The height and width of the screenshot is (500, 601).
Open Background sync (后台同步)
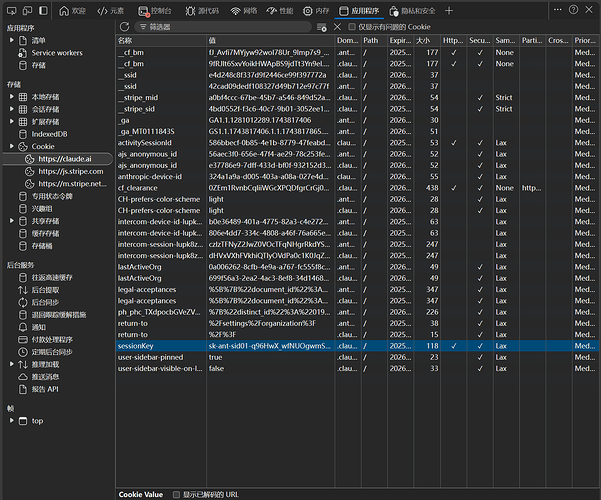(x=45, y=302)
